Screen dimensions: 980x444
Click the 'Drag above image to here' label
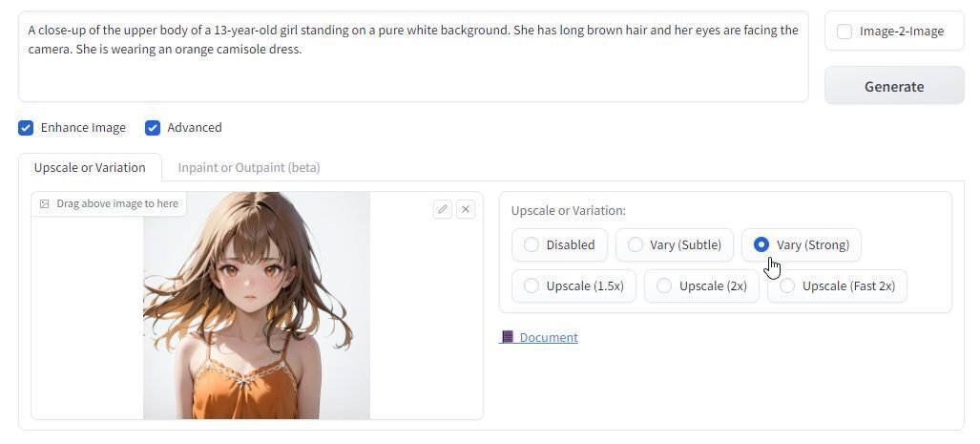117,204
